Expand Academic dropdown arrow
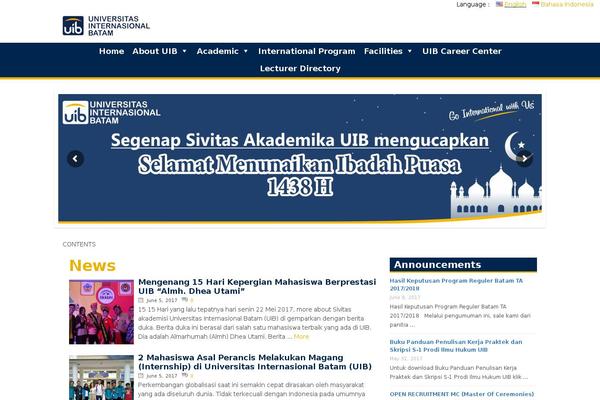Image resolution: width=600 pixels, height=400 pixels. coord(246,51)
